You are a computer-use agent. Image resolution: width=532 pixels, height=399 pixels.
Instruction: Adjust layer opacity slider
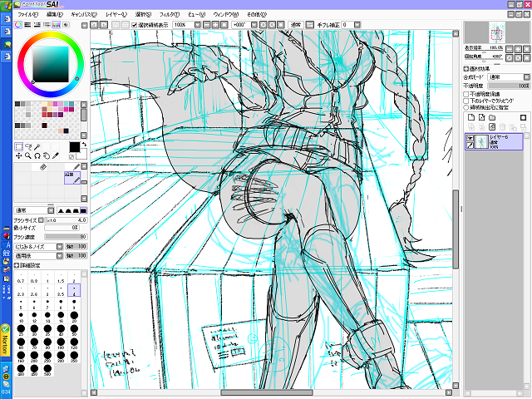509,86
